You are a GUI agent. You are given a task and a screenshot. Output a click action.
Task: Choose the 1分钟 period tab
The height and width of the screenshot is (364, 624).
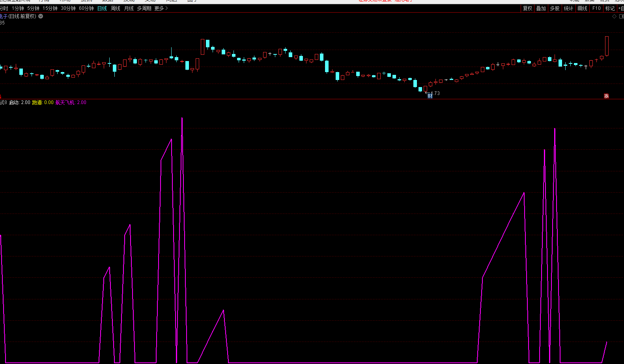pyautogui.click(x=18, y=8)
